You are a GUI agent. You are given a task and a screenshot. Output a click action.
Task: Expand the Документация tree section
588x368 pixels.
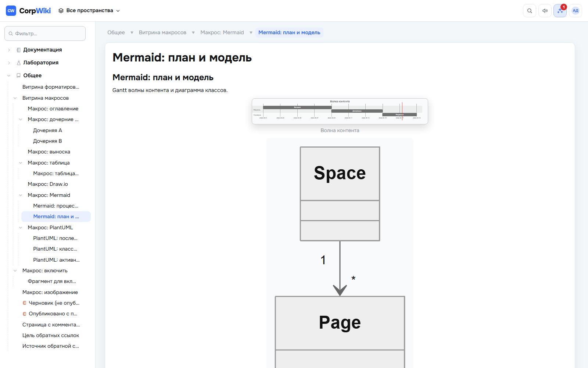pos(9,50)
